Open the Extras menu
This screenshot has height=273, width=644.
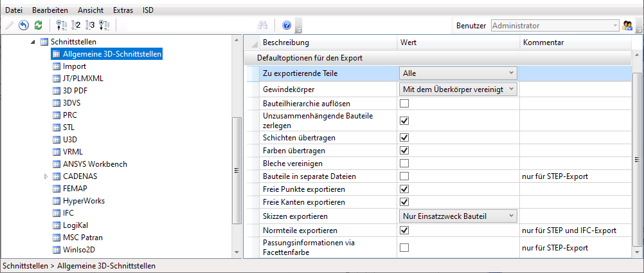[x=123, y=10]
